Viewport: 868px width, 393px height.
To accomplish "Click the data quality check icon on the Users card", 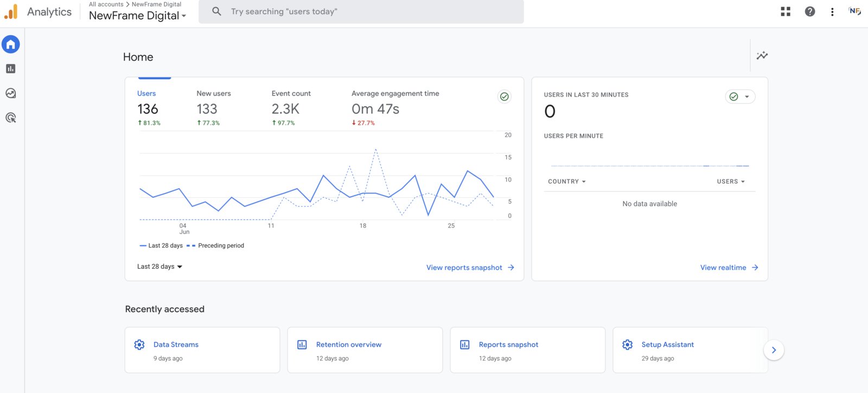I will pyautogui.click(x=505, y=96).
